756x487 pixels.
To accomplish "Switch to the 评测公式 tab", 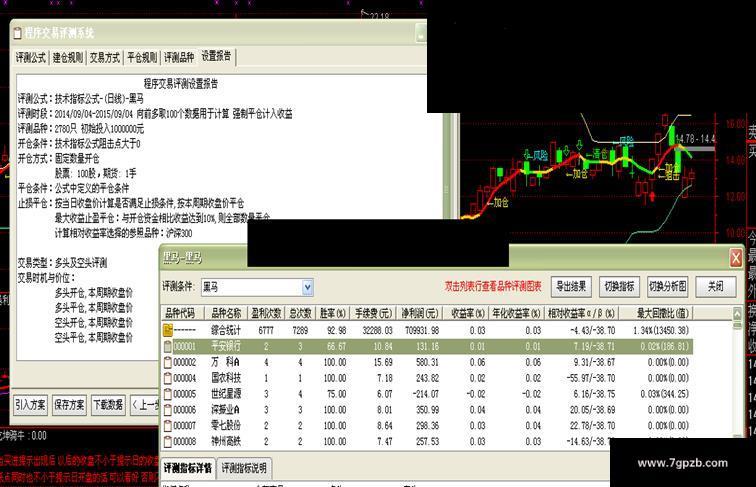I will [x=30, y=58].
